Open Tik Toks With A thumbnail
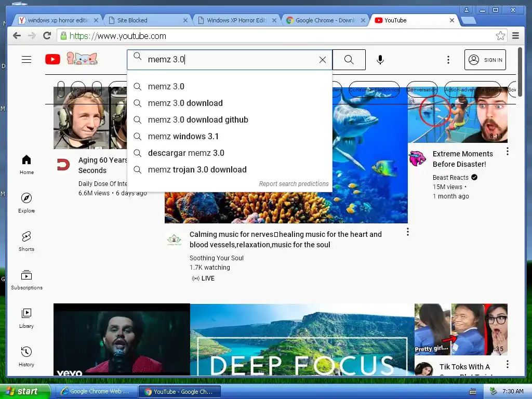The height and width of the screenshot is (399, 532). [461, 329]
